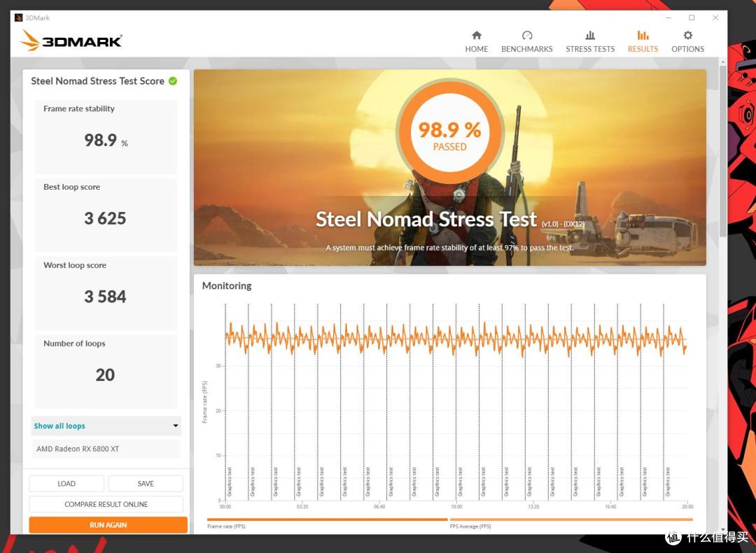Click the options gear icon

(688, 35)
